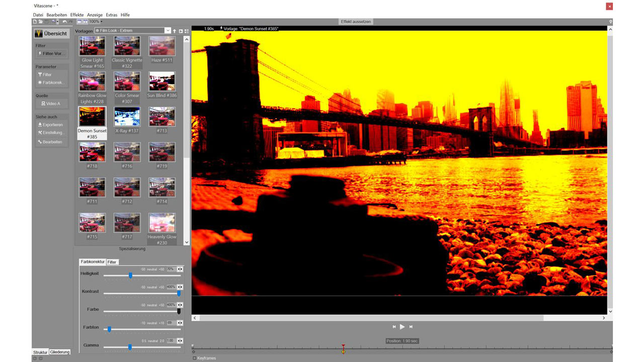Screen dimensions: 644x362
Task: Click the thumbnail grid view icon
Action: (x=187, y=31)
